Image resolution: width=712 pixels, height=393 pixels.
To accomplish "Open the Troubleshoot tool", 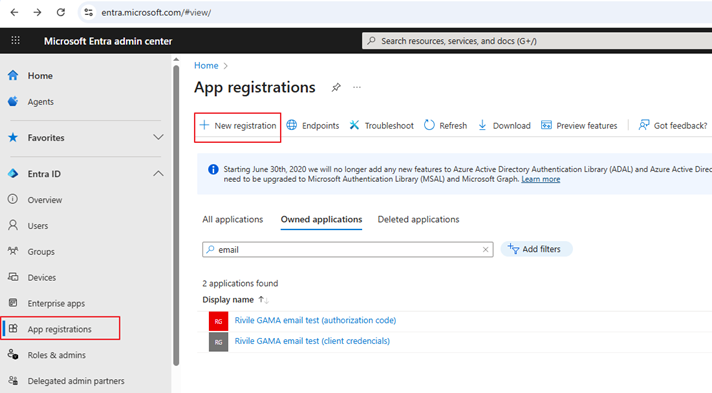I will 381,125.
